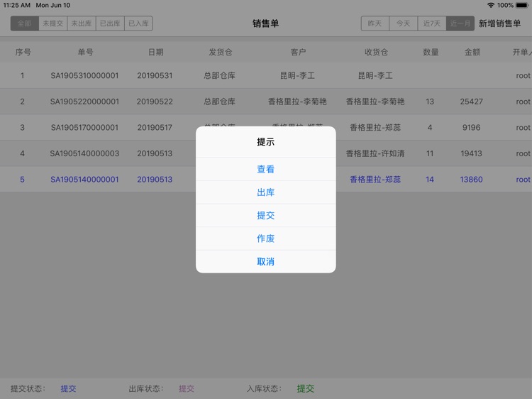Select order SA1905140000003
Viewport: 532px width, 399px height.
(x=84, y=153)
